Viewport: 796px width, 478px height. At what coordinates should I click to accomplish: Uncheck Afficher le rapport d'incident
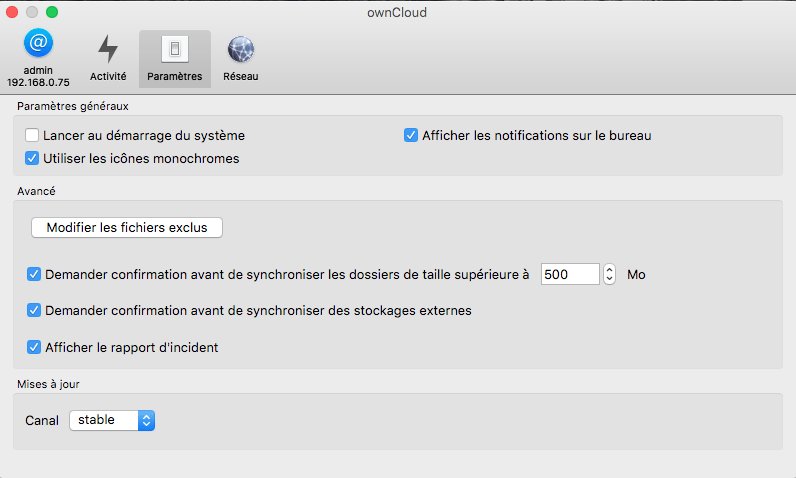[x=34, y=347]
